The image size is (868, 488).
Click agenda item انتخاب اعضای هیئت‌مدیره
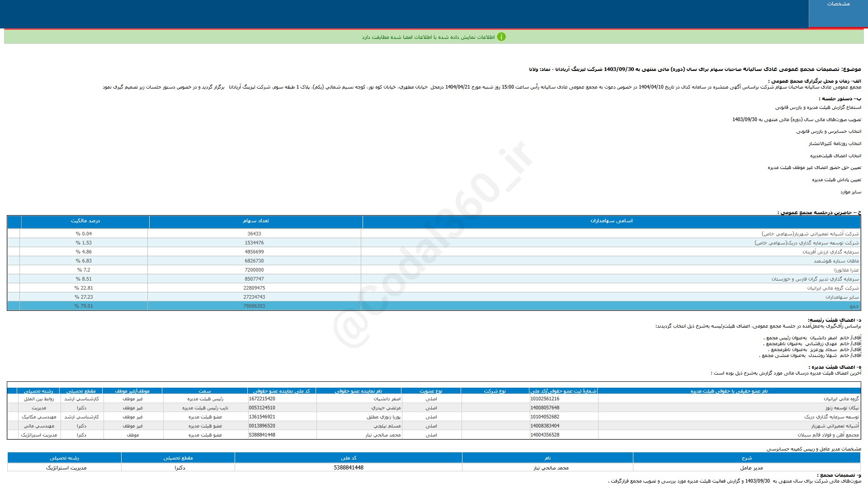pyautogui.click(x=835, y=155)
